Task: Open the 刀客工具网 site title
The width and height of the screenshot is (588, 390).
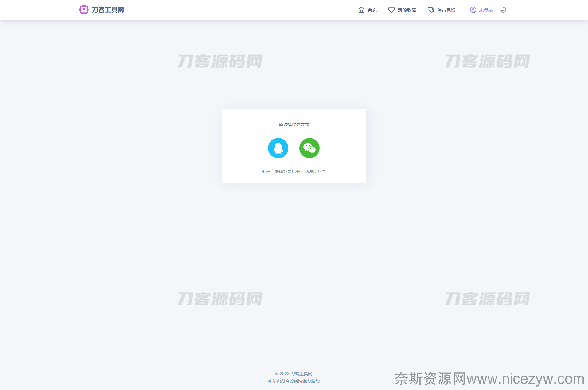Action: [x=108, y=10]
